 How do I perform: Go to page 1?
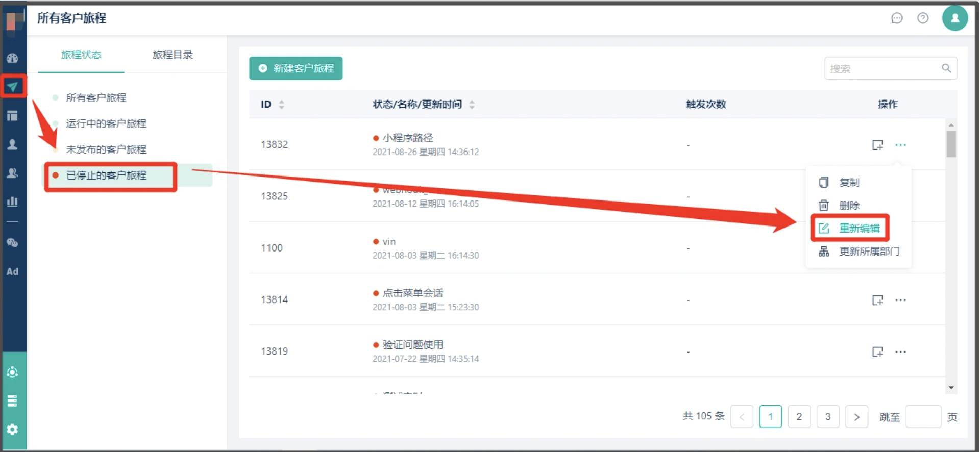click(x=770, y=417)
